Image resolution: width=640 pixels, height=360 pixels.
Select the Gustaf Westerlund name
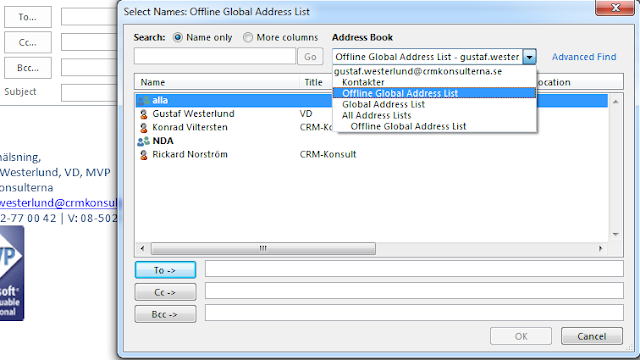pyautogui.click(x=193, y=114)
